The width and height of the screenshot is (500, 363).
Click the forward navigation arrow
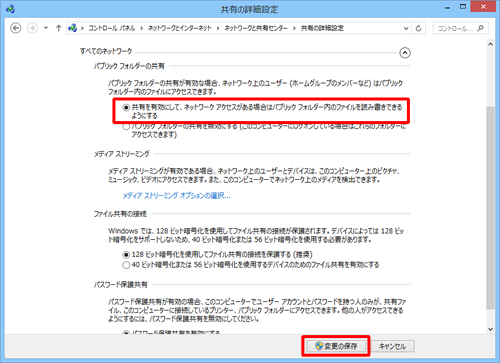(32, 28)
